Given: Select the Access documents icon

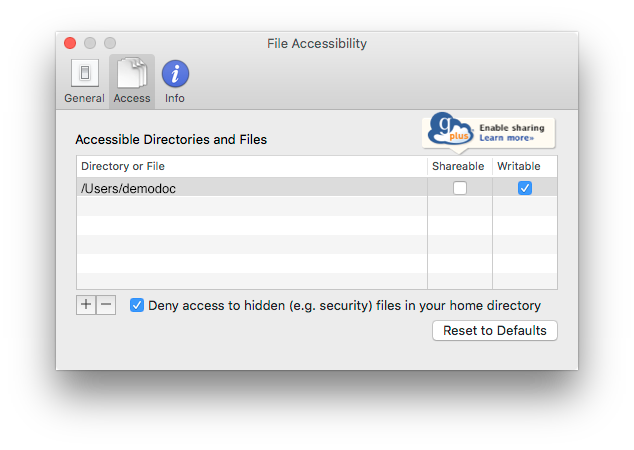Looking at the screenshot, I should 132,73.
